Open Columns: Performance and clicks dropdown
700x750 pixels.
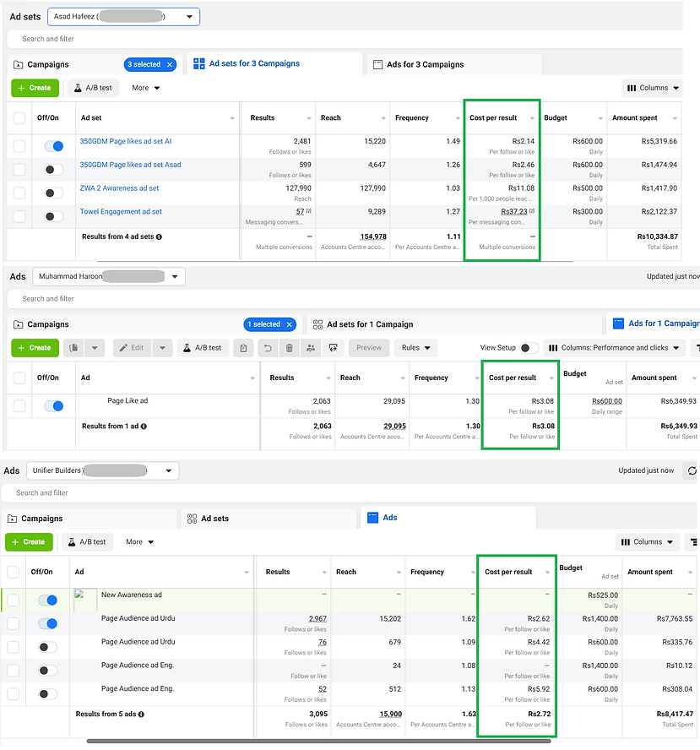pos(615,348)
